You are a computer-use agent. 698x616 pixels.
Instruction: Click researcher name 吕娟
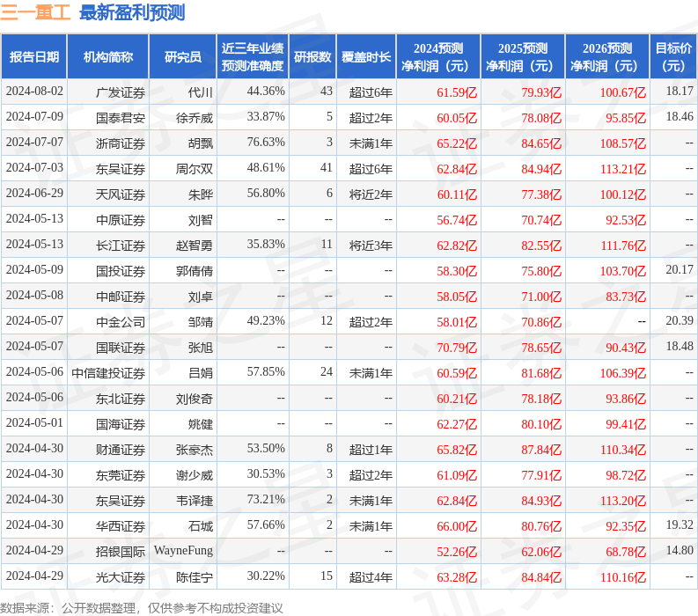coord(201,373)
